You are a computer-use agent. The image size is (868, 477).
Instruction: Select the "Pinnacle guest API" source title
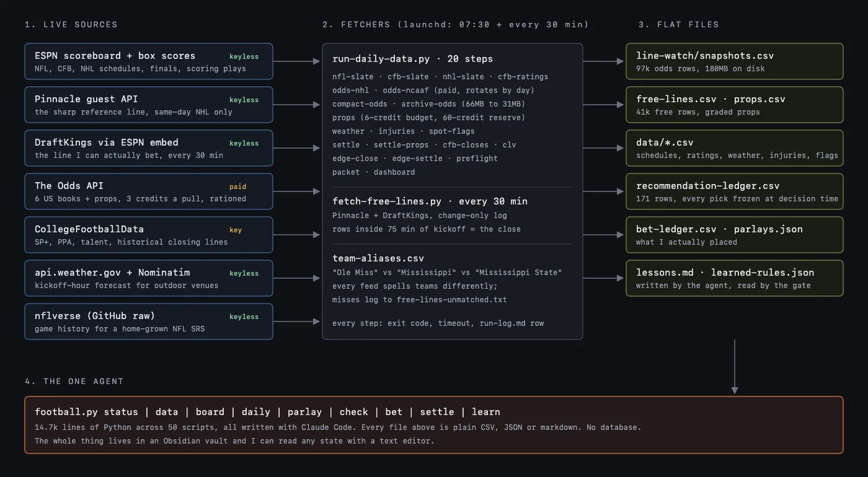(x=86, y=99)
